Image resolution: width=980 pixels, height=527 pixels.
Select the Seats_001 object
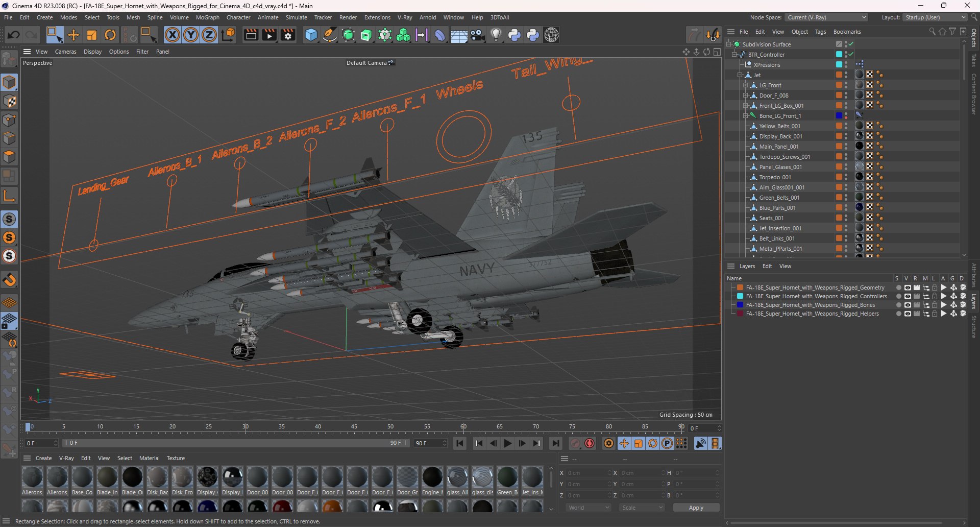coord(771,218)
